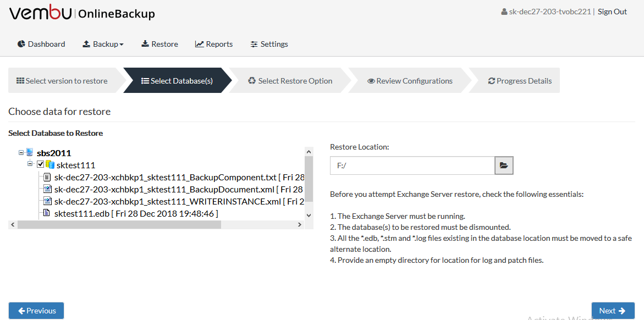The height and width of the screenshot is (320, 644).
Task: Click the Settings sliders icon
Action: pos(254,44)
